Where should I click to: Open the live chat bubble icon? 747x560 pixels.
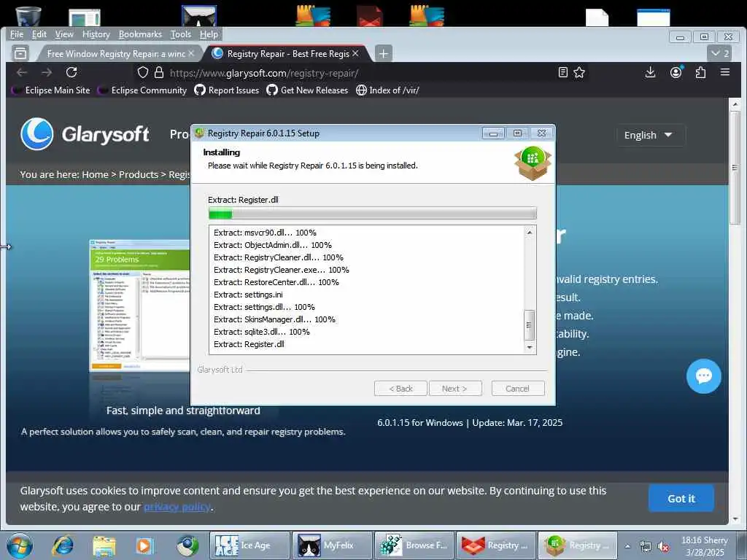coord(704,376)
